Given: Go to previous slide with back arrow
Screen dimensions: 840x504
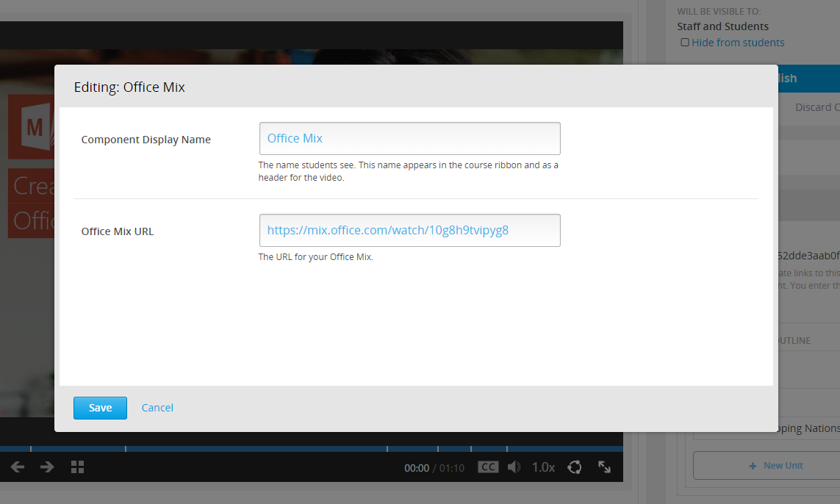Looking at the screenshot, I should 18,467.
